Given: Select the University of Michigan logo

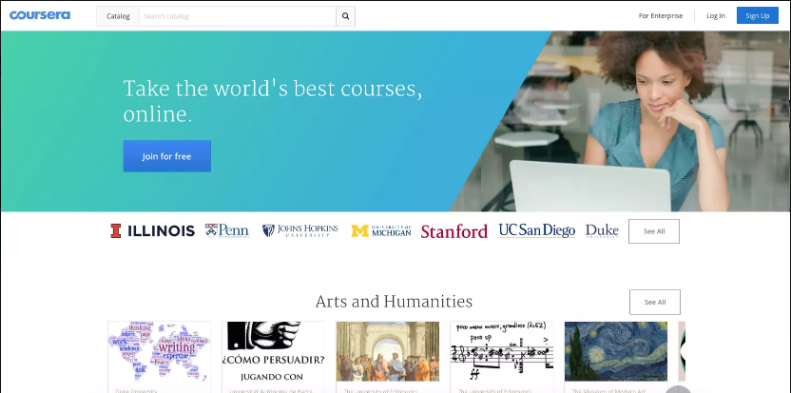Looking at the screenshot, I should pos(381,231).
